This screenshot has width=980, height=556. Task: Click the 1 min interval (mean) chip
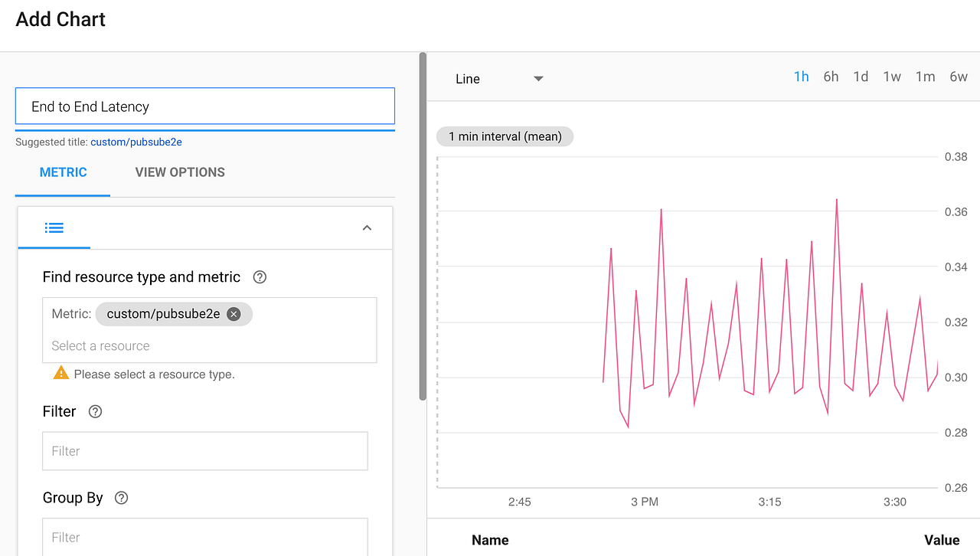(x=505, y=136)
